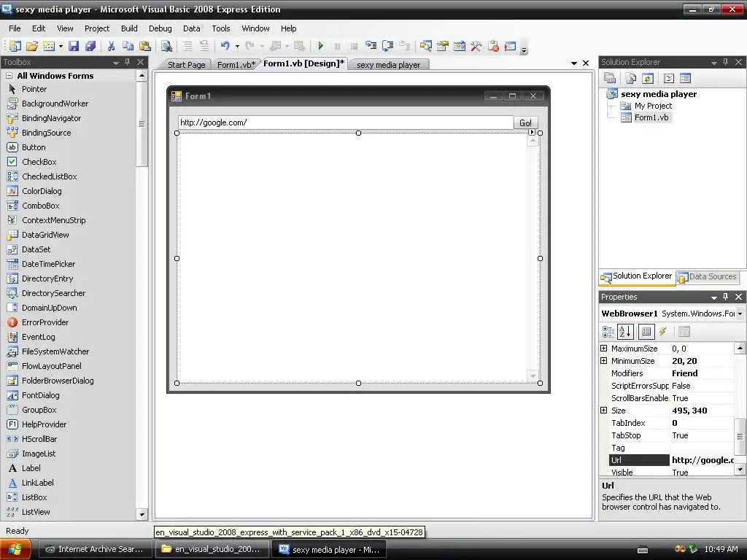Open Object Browser toolbar icon

460,46
